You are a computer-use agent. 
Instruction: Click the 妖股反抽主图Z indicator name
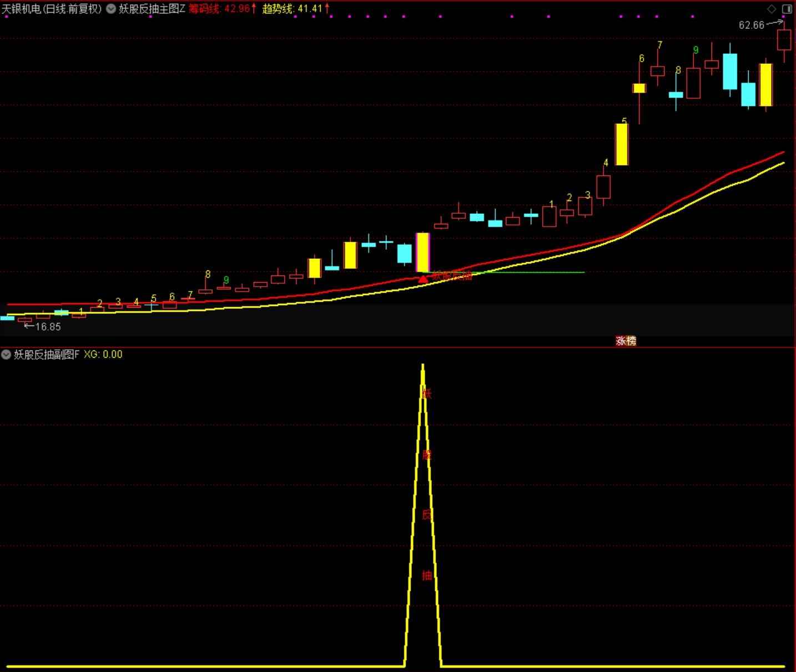152,9
